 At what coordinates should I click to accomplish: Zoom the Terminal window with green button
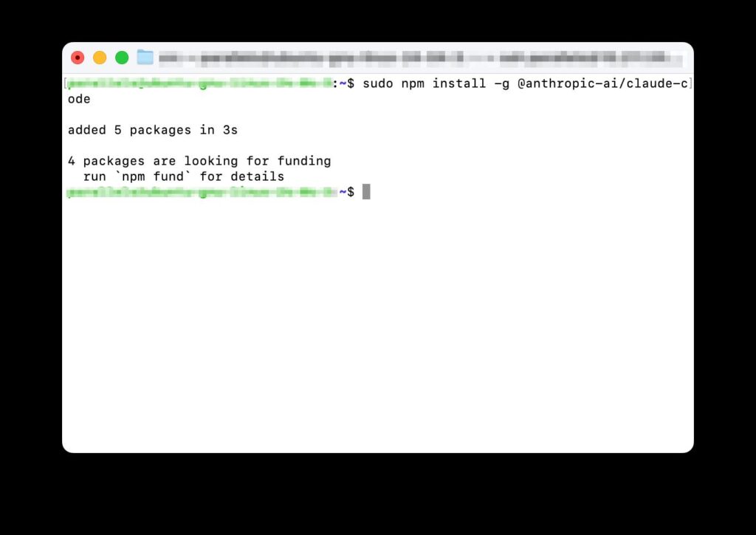[x=122, y=58]
